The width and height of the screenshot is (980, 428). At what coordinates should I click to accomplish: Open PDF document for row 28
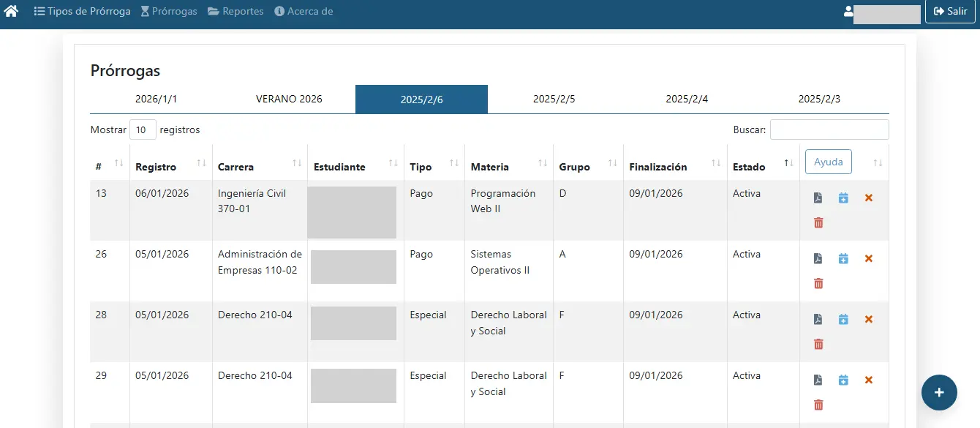pos(818,320)
